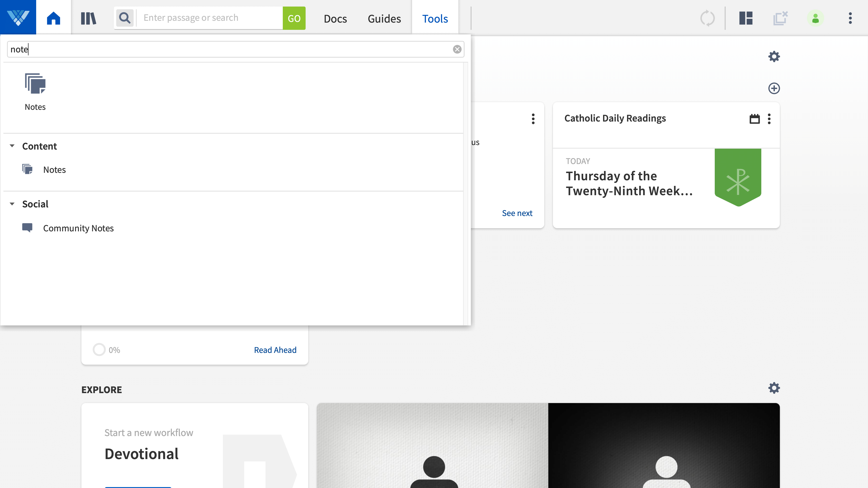Click the green GO button
Viewport: 868px width, 488px height.
click(x=294, y=18)
